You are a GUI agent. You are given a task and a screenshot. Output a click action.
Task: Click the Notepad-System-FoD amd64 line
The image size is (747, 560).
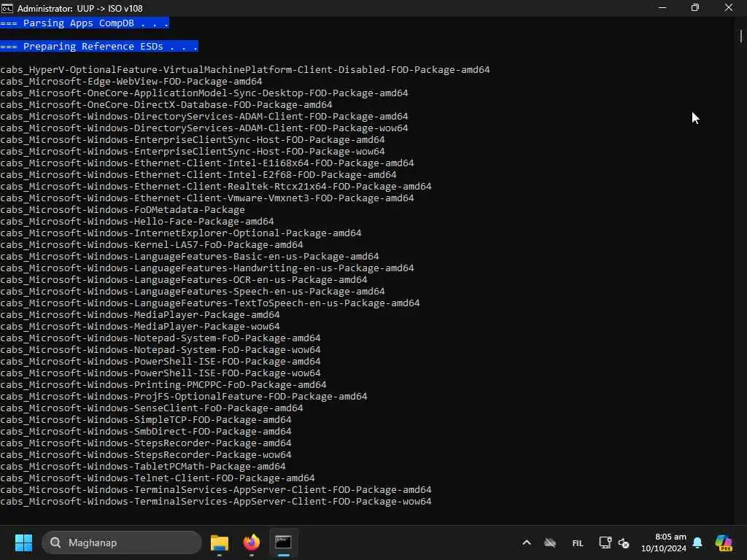pos(160,338)
